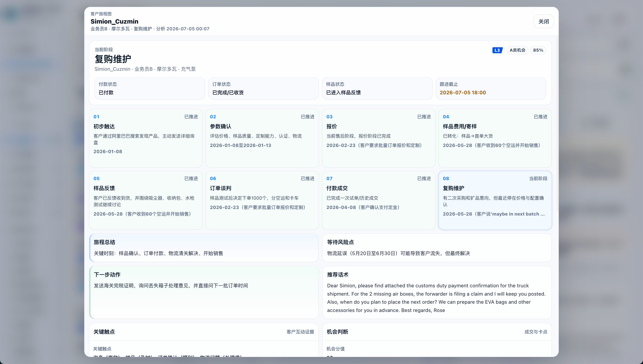The image size is (643, 364).
Task: Select stage card 04 样品费用/寄样
Action: (495, 138)
